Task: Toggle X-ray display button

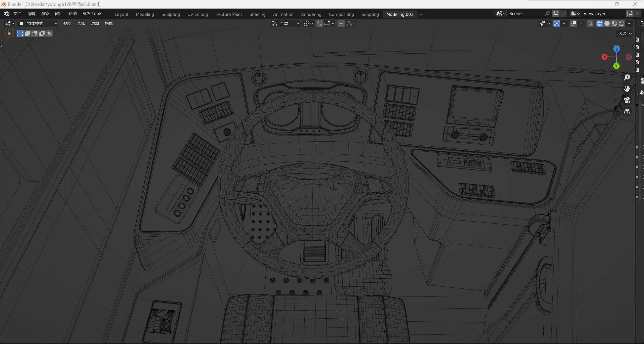Action: (x=590, y=23)
